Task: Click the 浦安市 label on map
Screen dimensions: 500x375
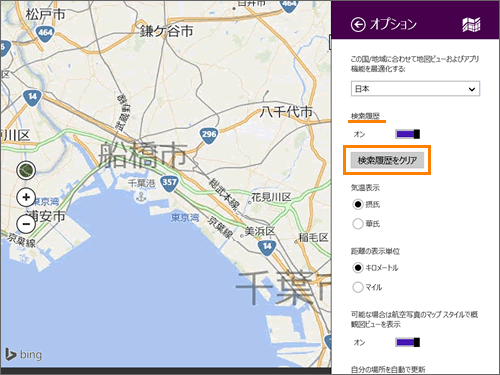Action: (45, 216)
